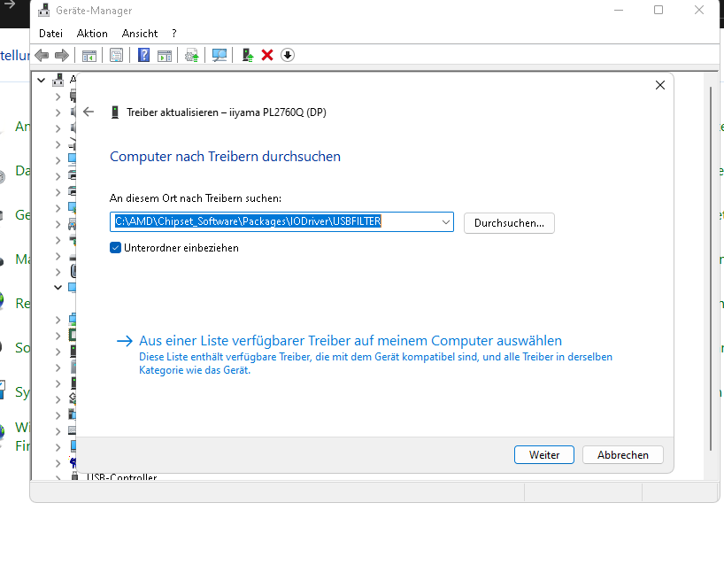
Task: Open the ? help menu
Action: tap(174, 34)
